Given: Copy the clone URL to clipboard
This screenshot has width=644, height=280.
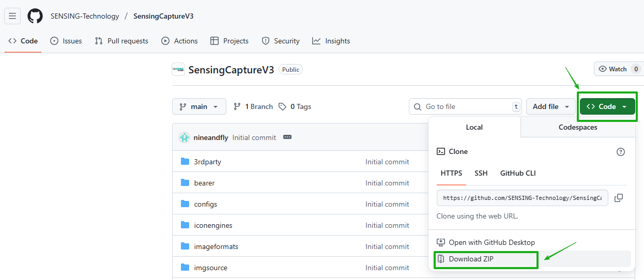Looking at the screenshot, I should point(619,198).
